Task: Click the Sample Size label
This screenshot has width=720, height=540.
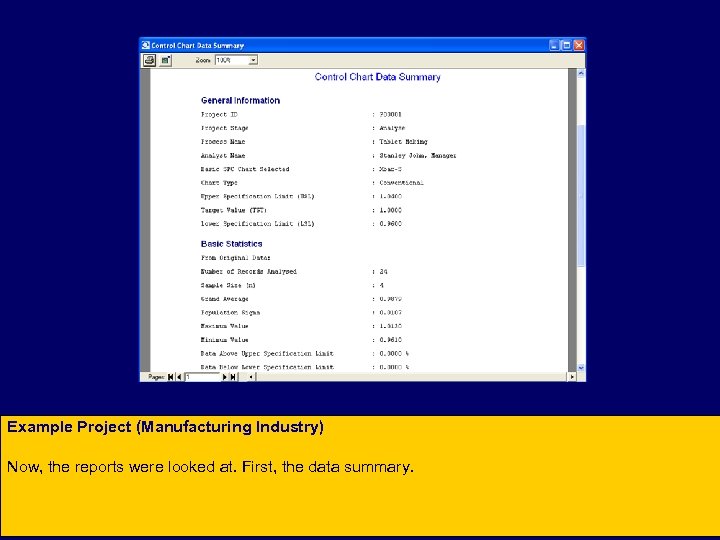Action: [x=228, y=285]
